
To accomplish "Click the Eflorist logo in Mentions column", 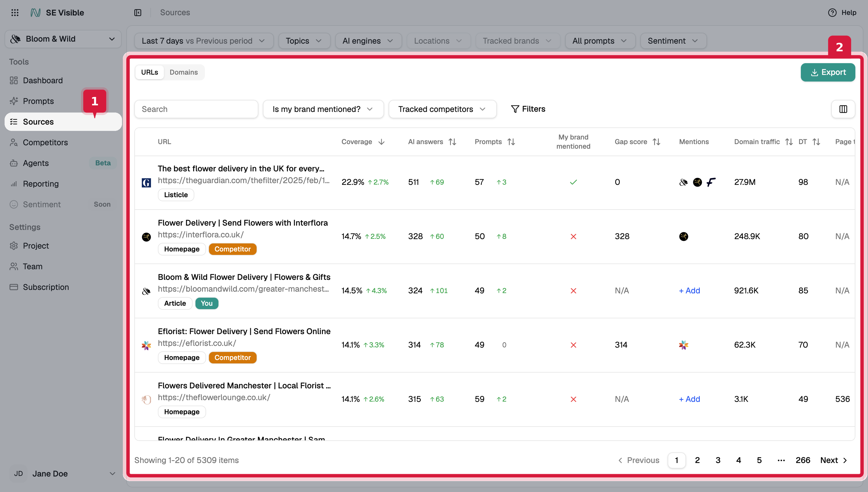I will (x=683, y=345).
